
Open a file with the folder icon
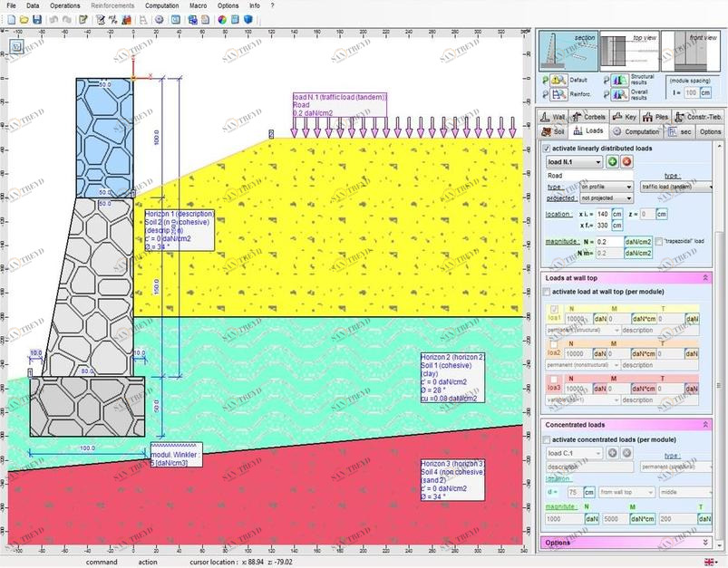click(x=22, y=19)
